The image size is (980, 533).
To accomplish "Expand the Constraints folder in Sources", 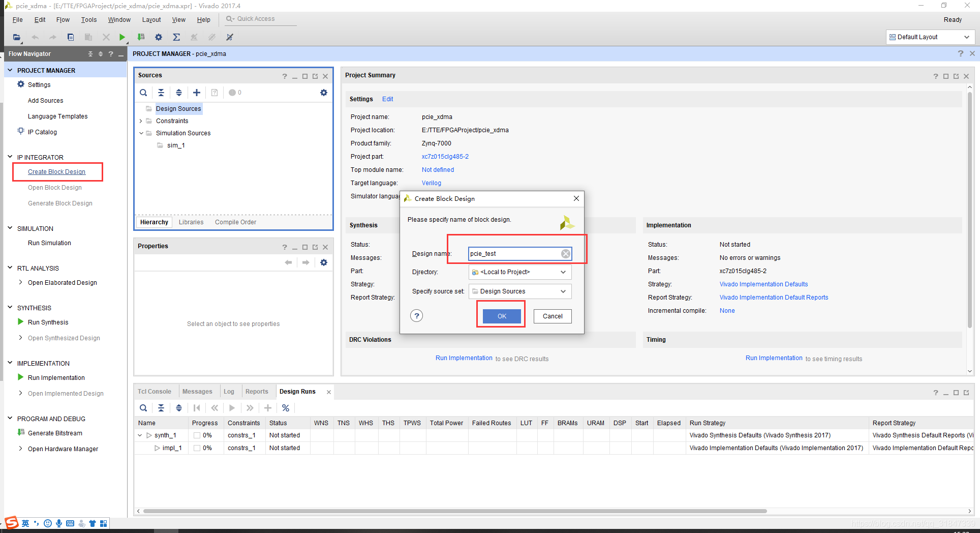I will click(141, 121).
